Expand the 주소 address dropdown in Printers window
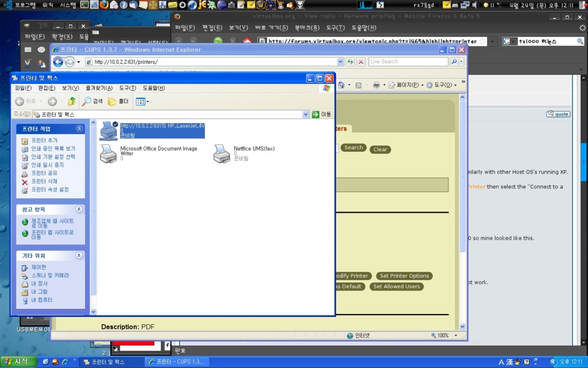 coord(305,114)
